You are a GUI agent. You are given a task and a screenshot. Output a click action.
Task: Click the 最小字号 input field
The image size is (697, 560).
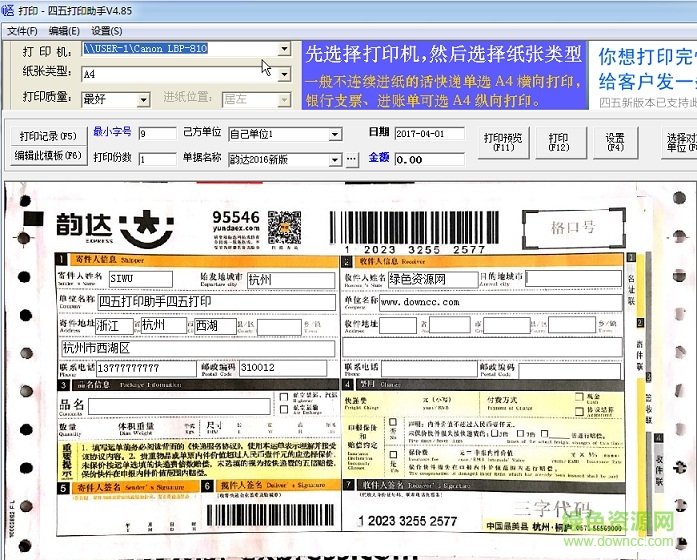[x=157, y=134]
